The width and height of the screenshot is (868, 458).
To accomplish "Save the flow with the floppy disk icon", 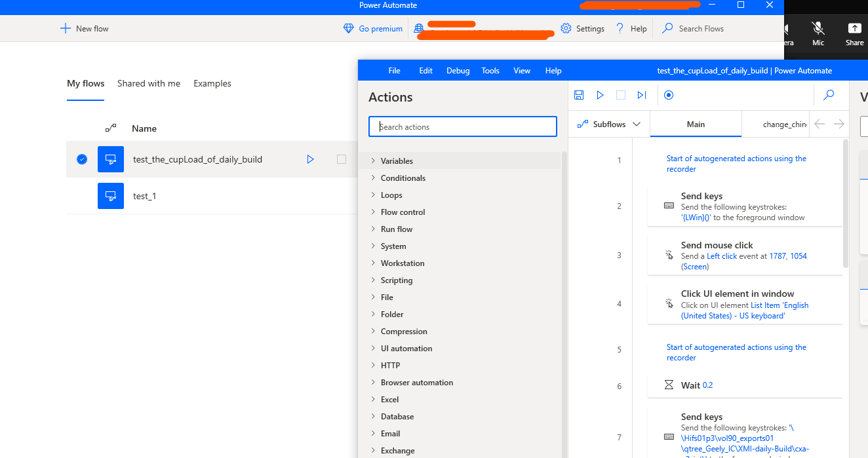I will (579, 95).
